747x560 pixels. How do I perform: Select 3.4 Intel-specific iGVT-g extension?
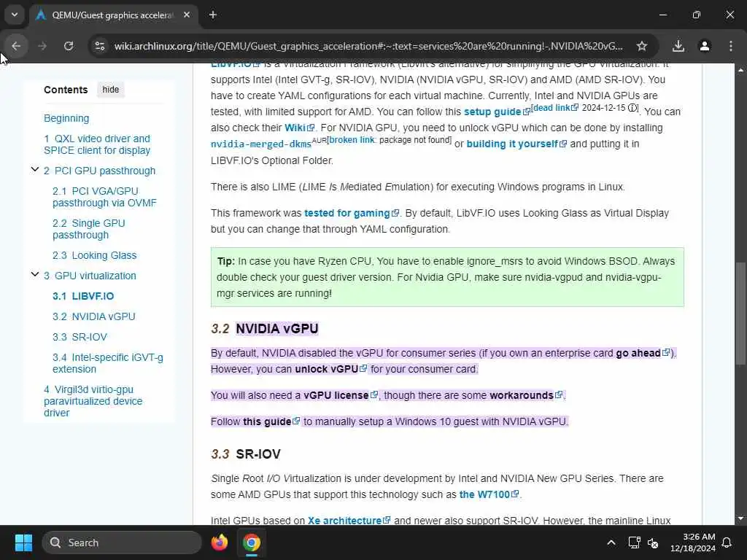(x=108, y=363)
